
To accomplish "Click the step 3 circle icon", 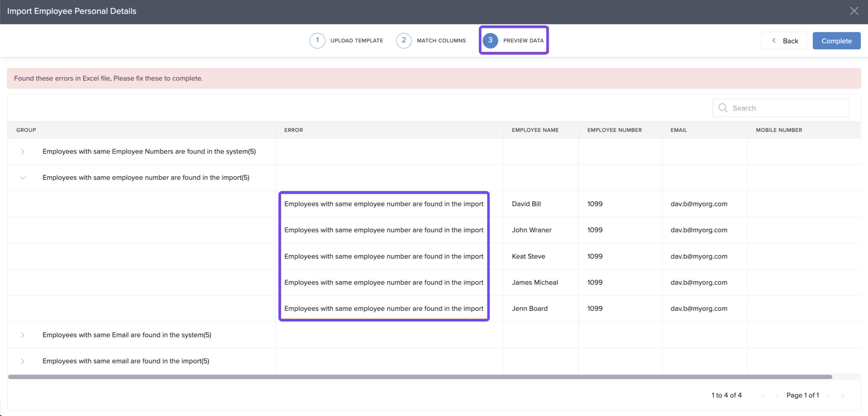I will pos(490,41).
